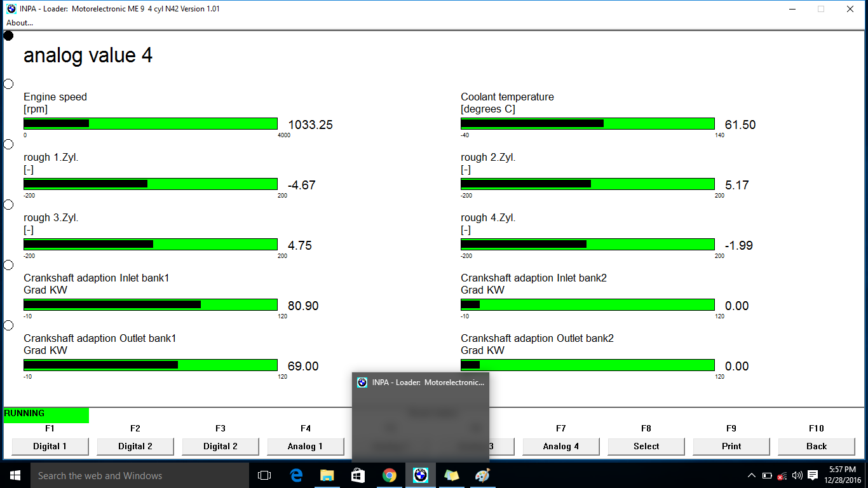This screenshot has height=488, width=868.
Task: Click the BMW INPA taskbar icon
Action: tap(420, 475)
